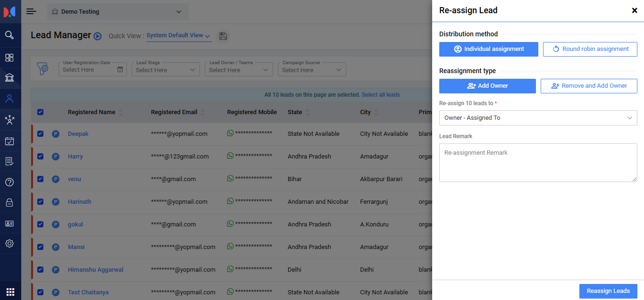
Task: Click the search icon in left sidebar
Action: point(9,35)
